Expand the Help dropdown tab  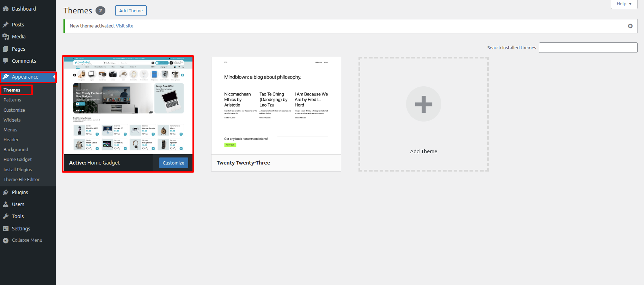point(624,4)
